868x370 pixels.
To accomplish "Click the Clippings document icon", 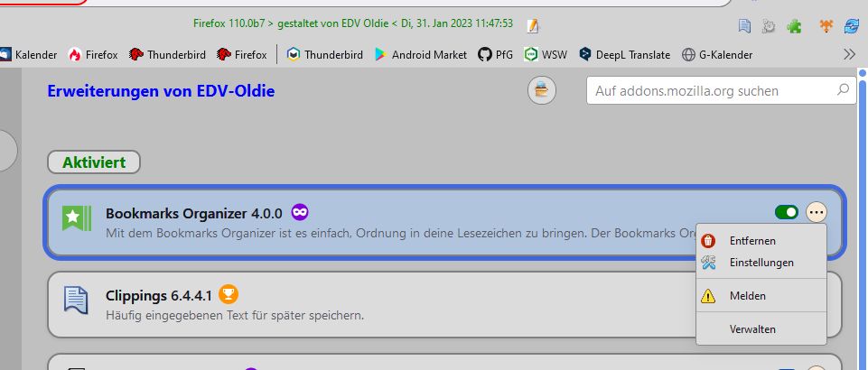I will tap(76, 301).
